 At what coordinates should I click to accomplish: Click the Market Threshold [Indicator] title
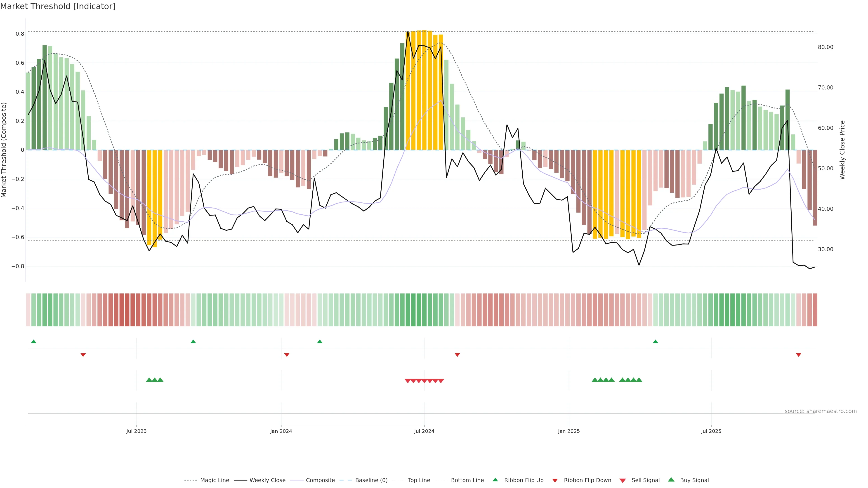pyautogui.click(x=58, y=6)
